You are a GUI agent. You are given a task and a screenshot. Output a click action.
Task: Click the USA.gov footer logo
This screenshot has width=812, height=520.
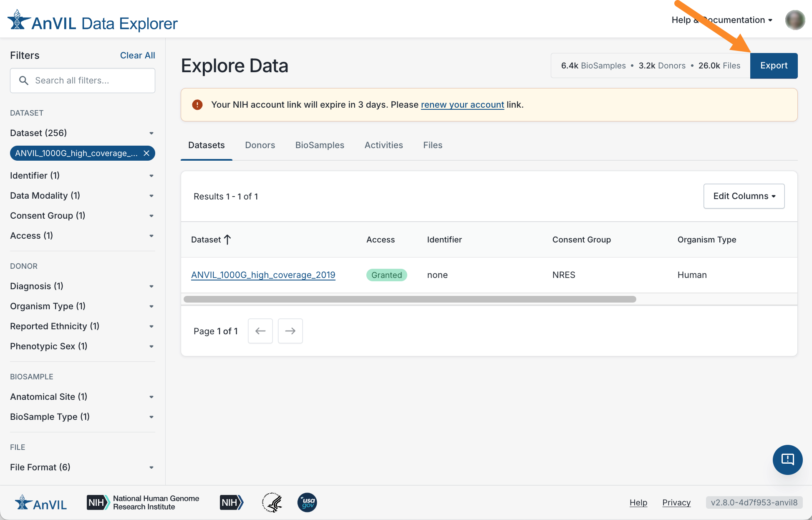[x=307, y=502]
